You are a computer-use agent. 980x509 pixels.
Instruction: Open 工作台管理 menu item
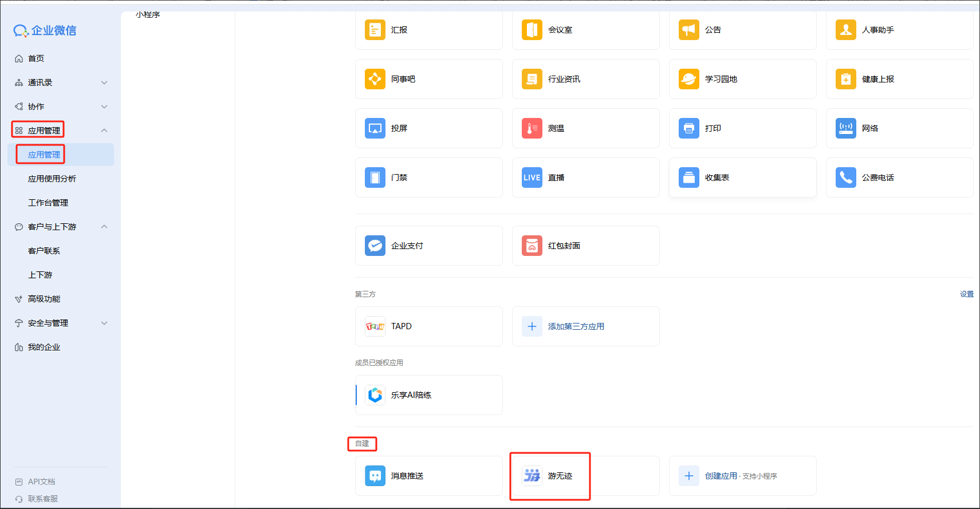pyautogui.click(x=48, y=203)
